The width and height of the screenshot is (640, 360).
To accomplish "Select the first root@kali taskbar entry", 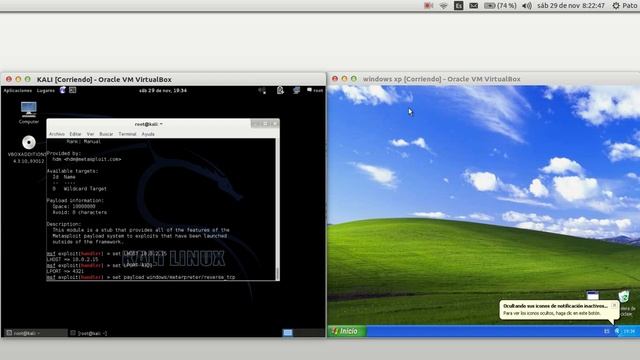I will [x=36, y=333].
